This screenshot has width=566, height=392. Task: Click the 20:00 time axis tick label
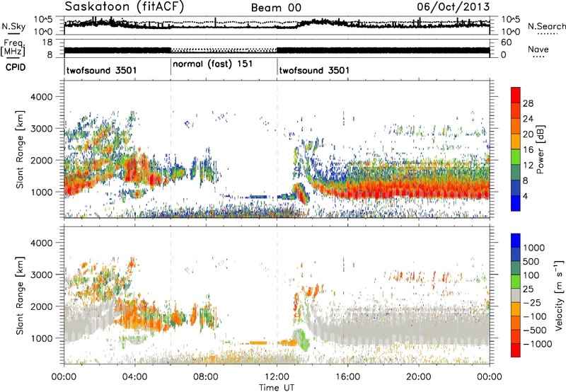[418, 377]
